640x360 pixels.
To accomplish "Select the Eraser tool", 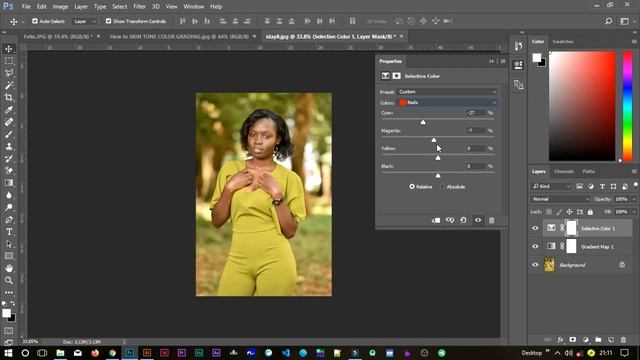I will pyautogui.click(x=9, y=171).
